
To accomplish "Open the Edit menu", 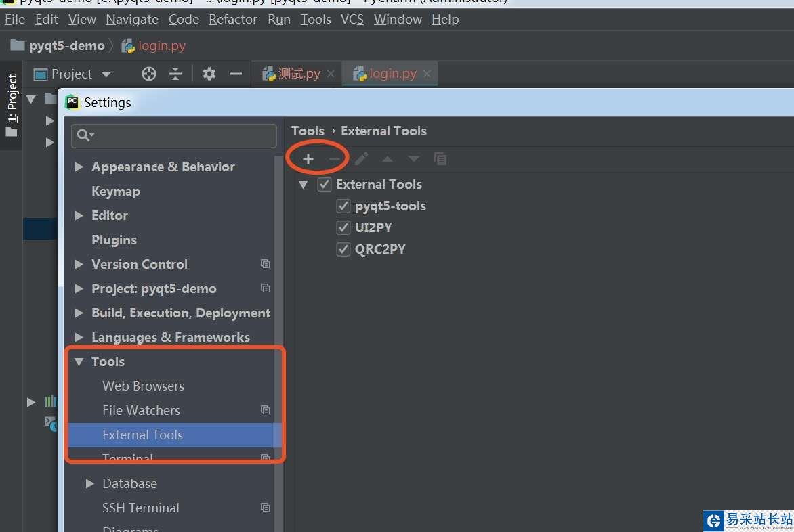I will 47,19.
